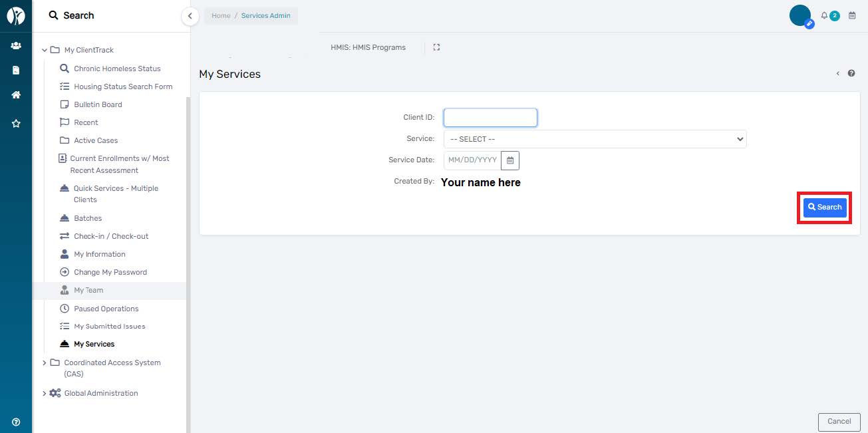The width and height of the screenshot is (868, 433).
Task: Toggle the fullscreen expand icon
Action: pos(436,47)
